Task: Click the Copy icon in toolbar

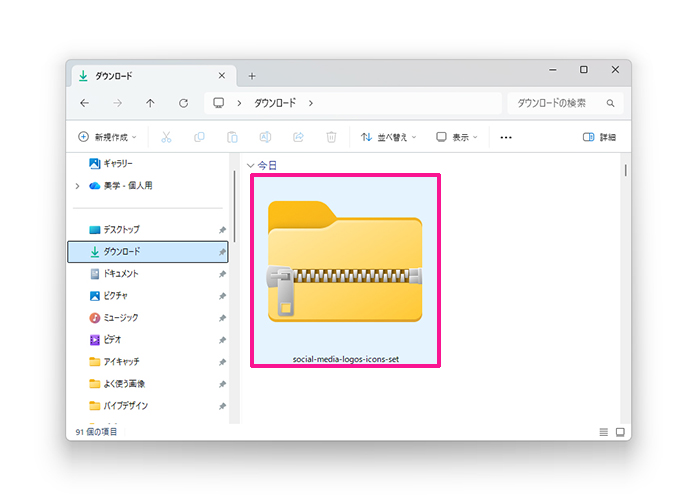Action: (199, 137)
